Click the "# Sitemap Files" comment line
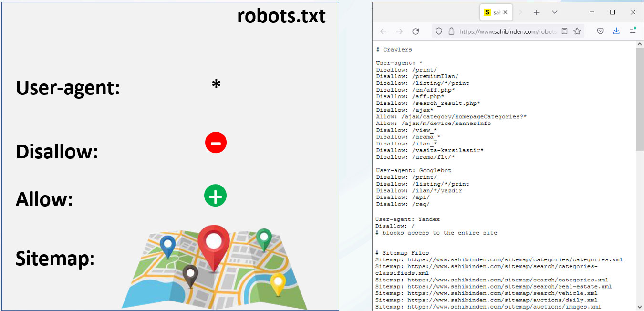644x311 pixels. [x=403, y=253]
